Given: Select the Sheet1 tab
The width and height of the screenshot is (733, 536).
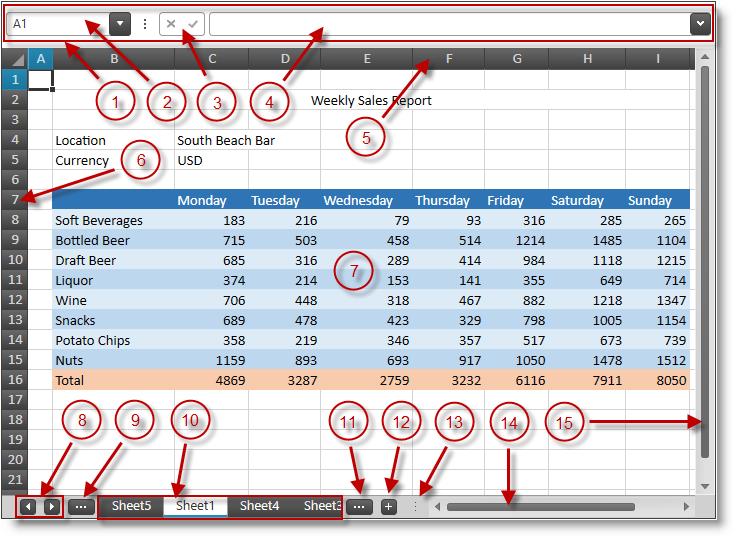Looking at the screenshot, I should click(195, 506).
